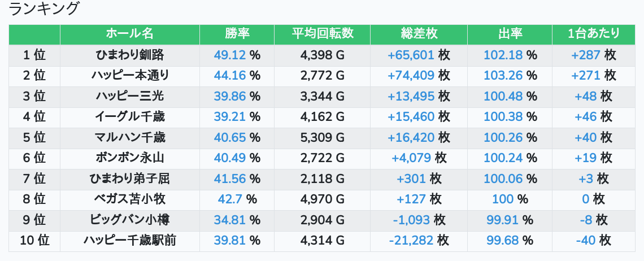This screenshot has width=644, height=261.
Task: Click the -21,282 total difference value
Action: [x=411, y=241]
